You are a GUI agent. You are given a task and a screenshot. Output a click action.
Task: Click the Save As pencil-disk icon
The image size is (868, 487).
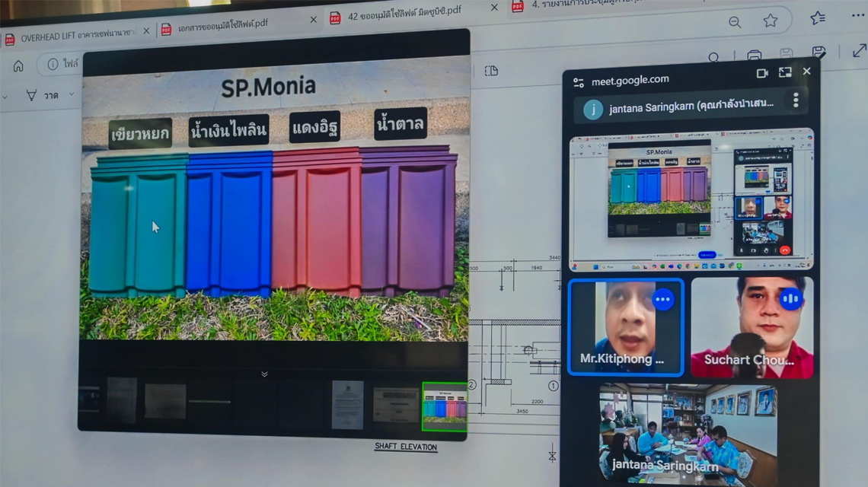click(x=819, y=52)
